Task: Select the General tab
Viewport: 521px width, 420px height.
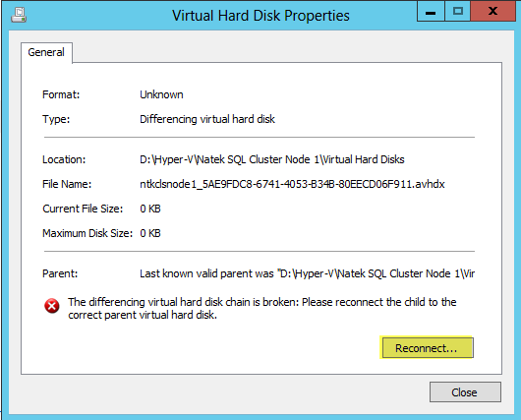Action: coord(46,52)
